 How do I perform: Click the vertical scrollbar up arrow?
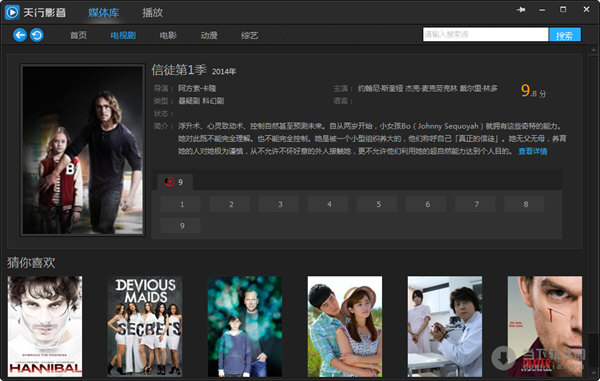click(x=594, y=50)
